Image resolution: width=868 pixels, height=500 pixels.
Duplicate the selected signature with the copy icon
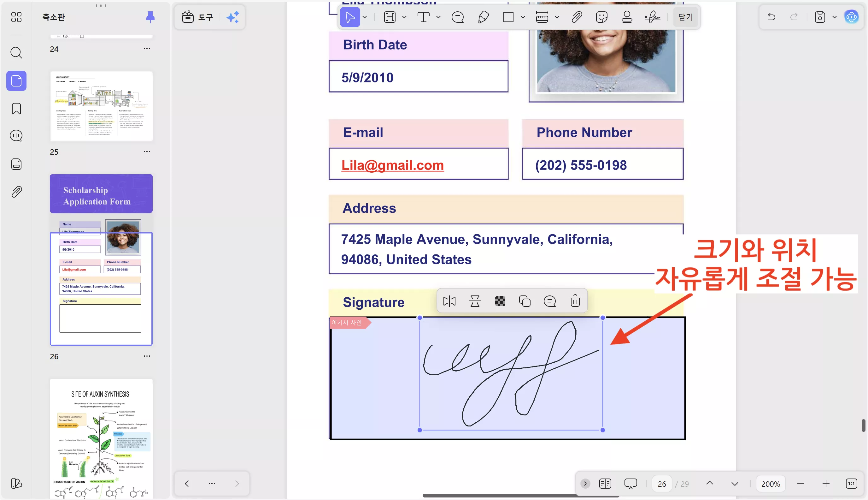(x=525, y=301)
